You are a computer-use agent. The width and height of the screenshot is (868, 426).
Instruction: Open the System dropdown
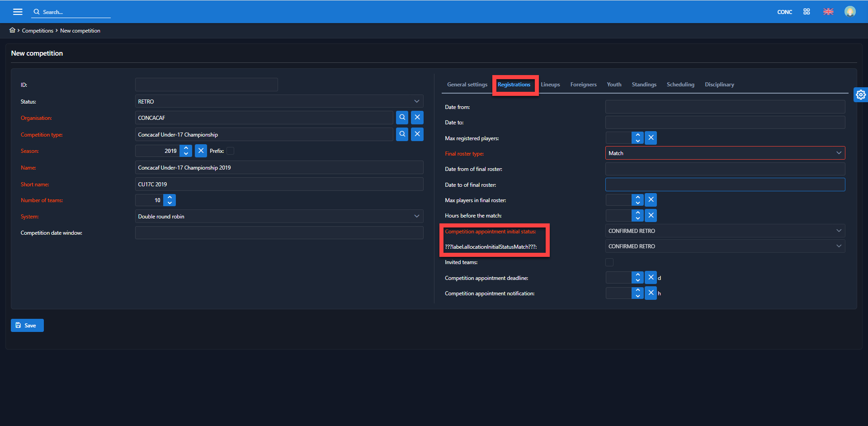tap(279, 216)
